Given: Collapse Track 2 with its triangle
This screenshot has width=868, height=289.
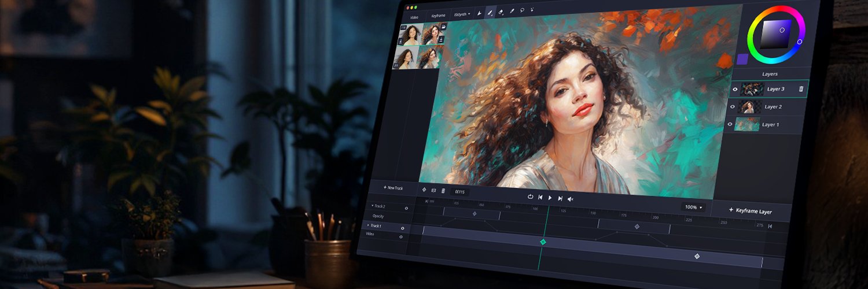Looking at the screenshot, I should click(372, 206).
